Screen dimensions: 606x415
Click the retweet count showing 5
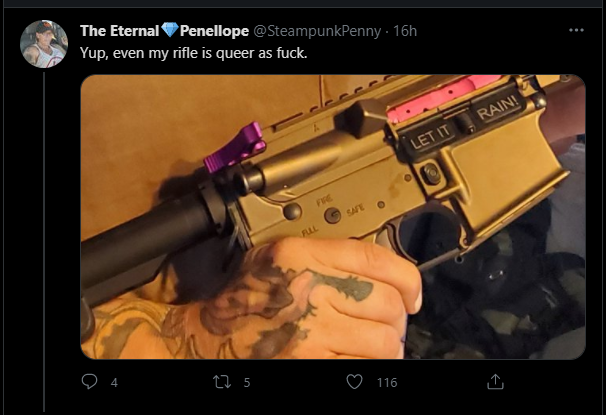[x=247, y=383]
